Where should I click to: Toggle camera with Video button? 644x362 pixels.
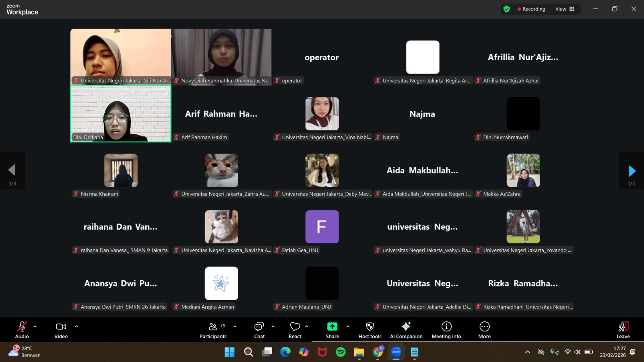pos(61,330)
